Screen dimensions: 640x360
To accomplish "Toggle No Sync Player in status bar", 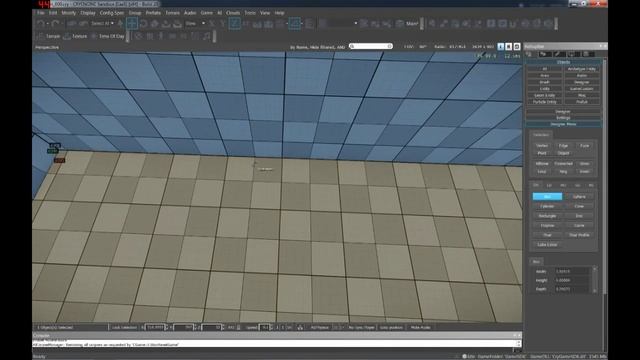I will pyautogui.click(x=362, y=327).
